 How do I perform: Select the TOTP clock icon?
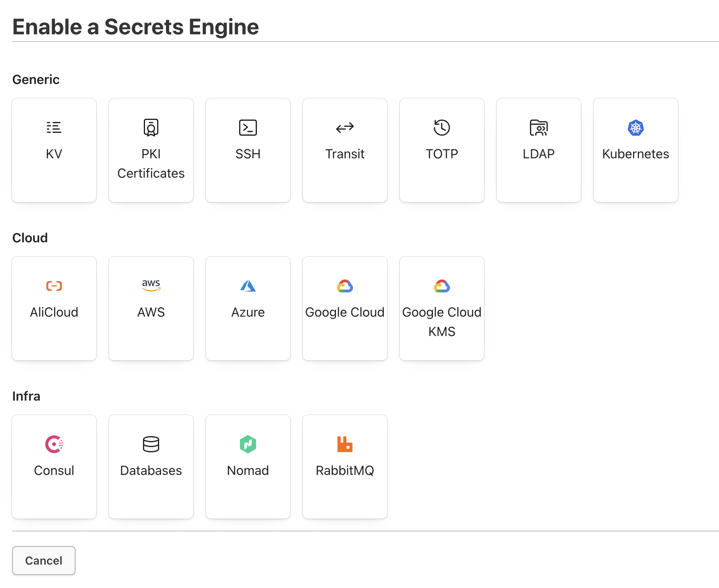[441, 127]
